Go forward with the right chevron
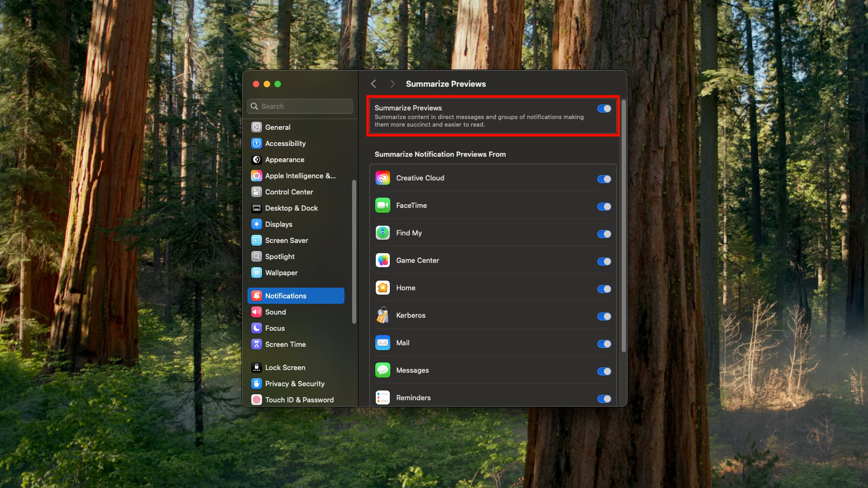 392,83
